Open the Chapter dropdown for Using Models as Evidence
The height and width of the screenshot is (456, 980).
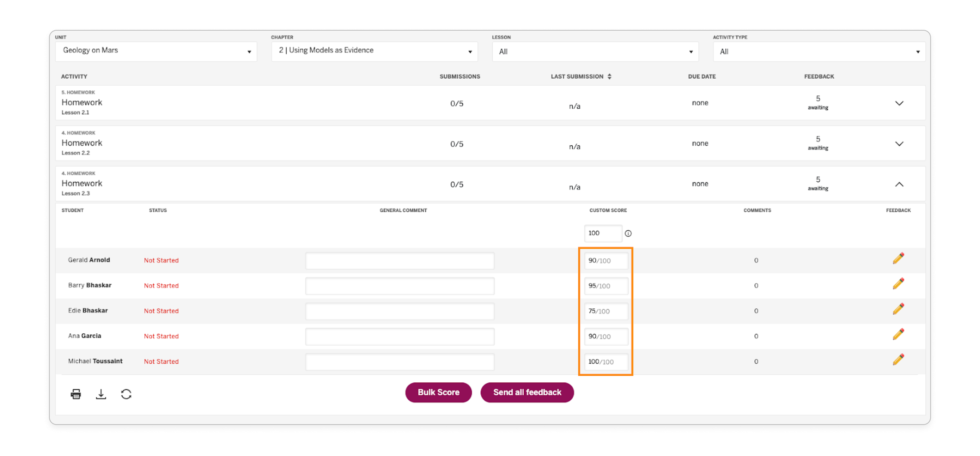click(x=374, y=51)
